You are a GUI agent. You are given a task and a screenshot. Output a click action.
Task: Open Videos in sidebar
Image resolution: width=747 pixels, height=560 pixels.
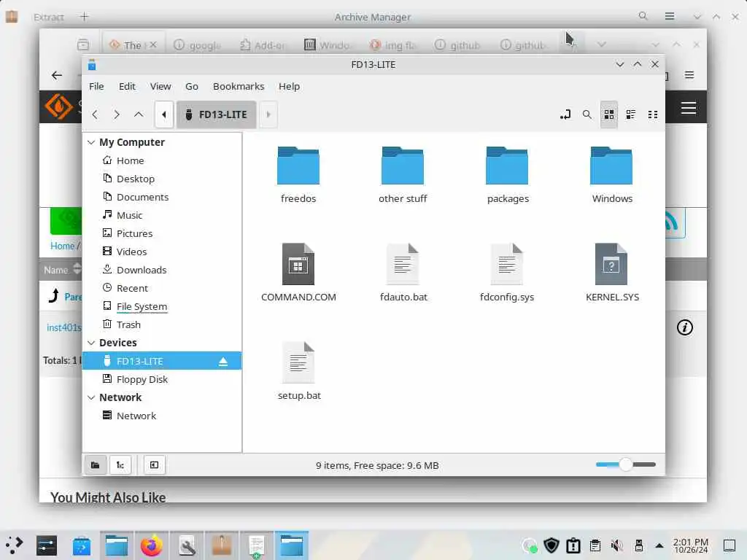(x=162, y=252)
